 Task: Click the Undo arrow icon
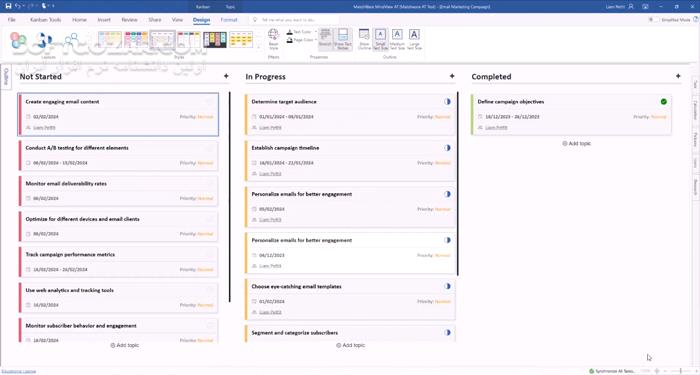[x=17, y=6]
